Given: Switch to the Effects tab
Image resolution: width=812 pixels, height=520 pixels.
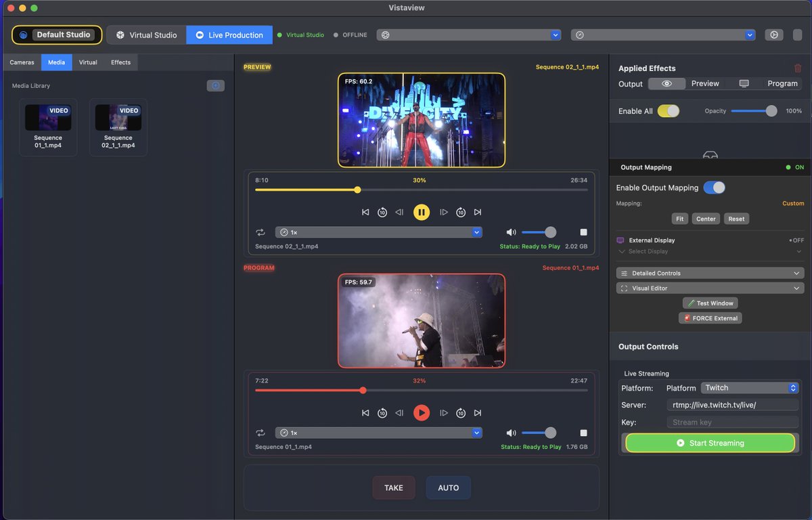Looking at the screenshot, I should tap(120, 62).
